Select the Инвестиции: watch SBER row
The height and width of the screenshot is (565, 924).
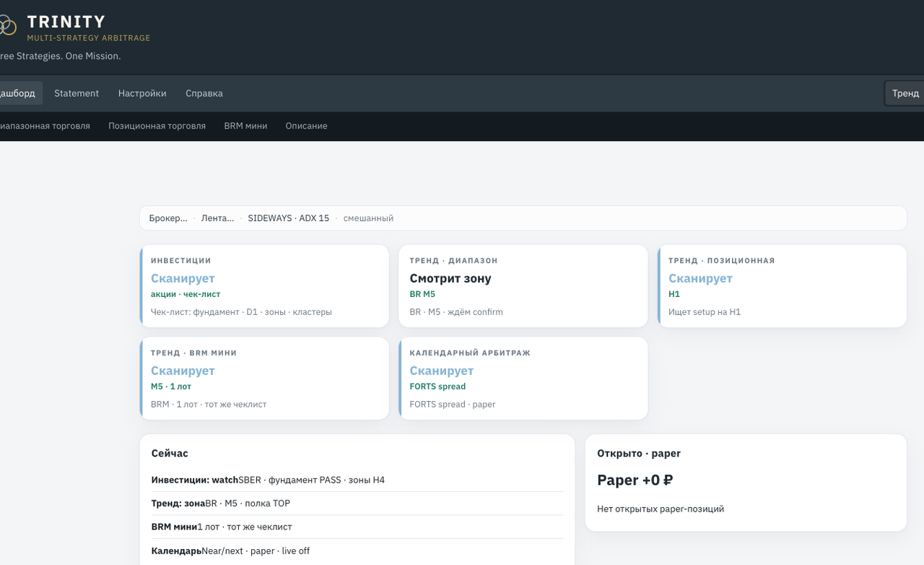357,480
